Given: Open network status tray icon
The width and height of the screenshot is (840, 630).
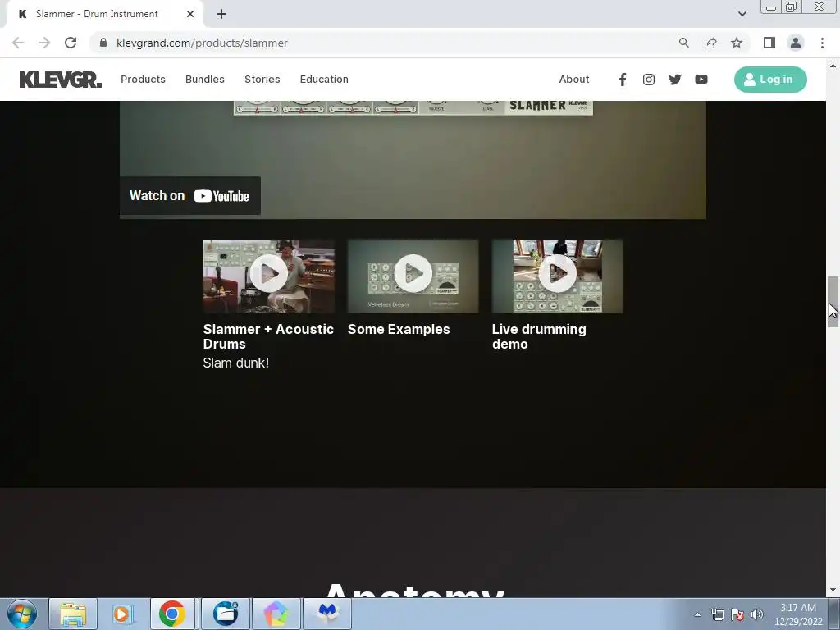Looking at the screenshot, I should [717, 614].
